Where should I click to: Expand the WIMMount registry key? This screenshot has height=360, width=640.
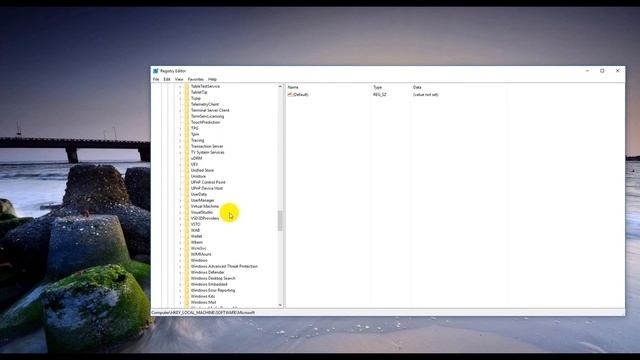[180, 254]
